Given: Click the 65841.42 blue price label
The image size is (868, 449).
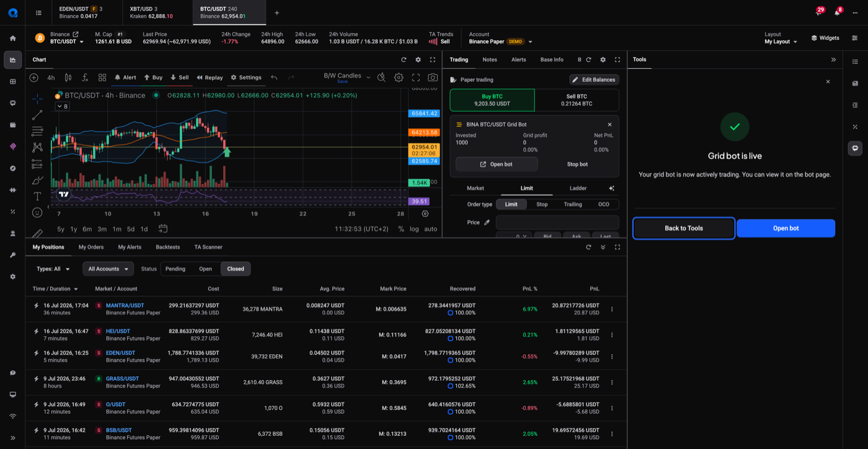Looking at the screenshot, I should [424, 113].
